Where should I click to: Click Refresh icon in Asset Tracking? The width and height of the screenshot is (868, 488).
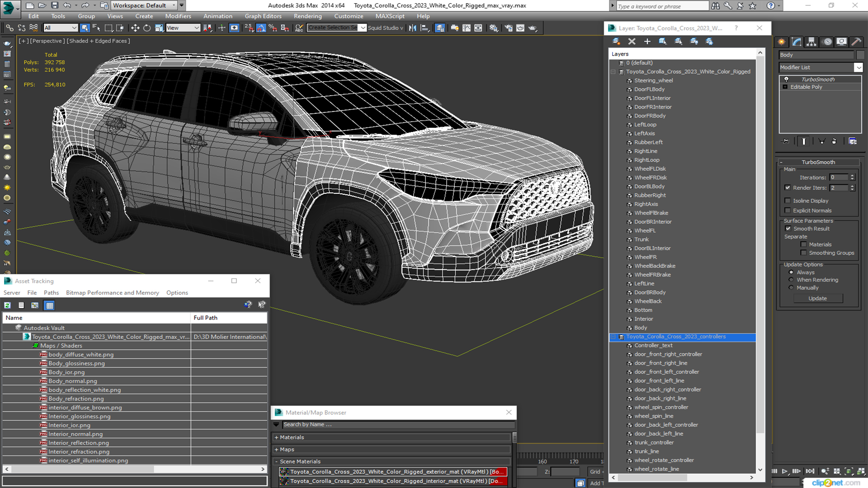coord(8,305)
